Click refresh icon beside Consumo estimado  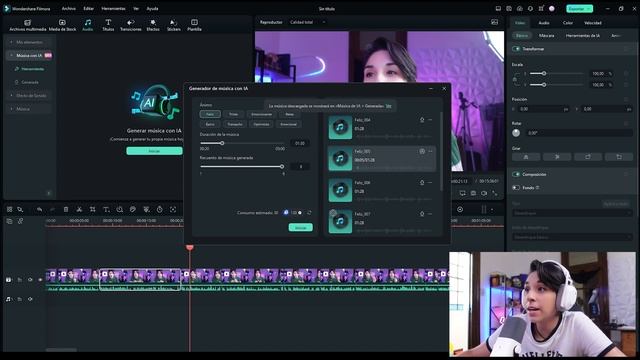click(309, 213)
